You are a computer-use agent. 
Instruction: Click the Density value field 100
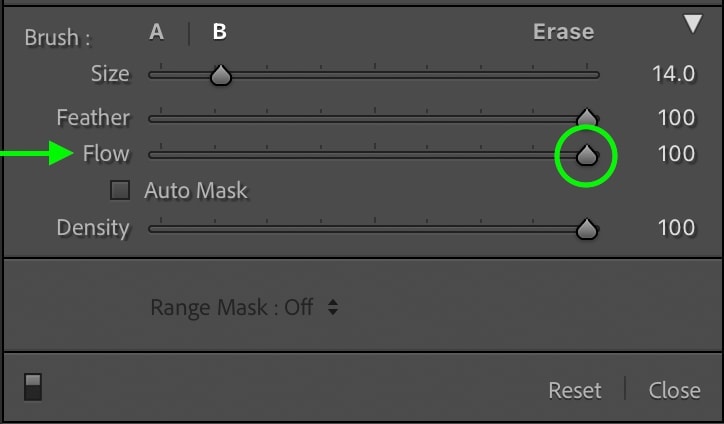pos(676,227)
